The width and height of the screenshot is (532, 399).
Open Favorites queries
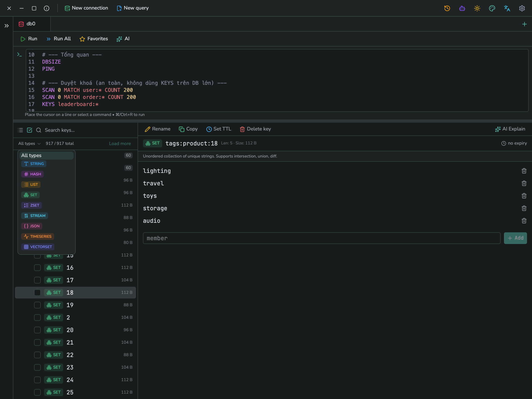click(x=94, y=39)
